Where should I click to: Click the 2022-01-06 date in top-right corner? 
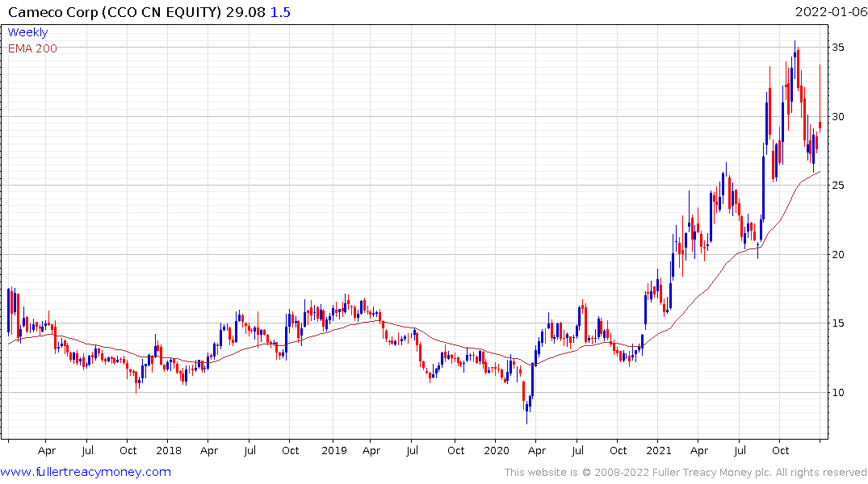[x=829, y=12]
